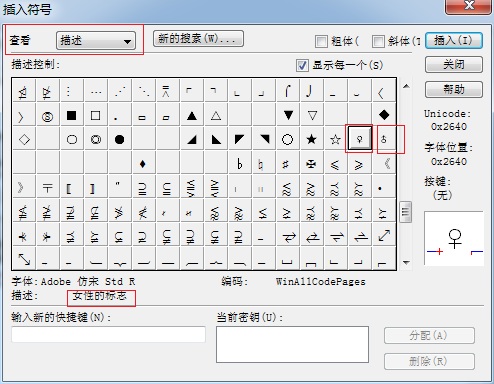
Task: Select the large empty circle symbol
Action: [x=287, y=139]
